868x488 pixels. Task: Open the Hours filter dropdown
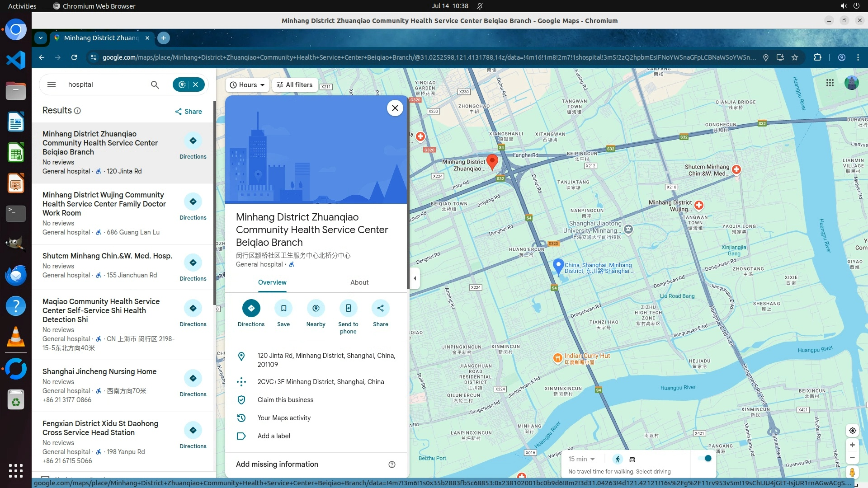click(247, 85)
